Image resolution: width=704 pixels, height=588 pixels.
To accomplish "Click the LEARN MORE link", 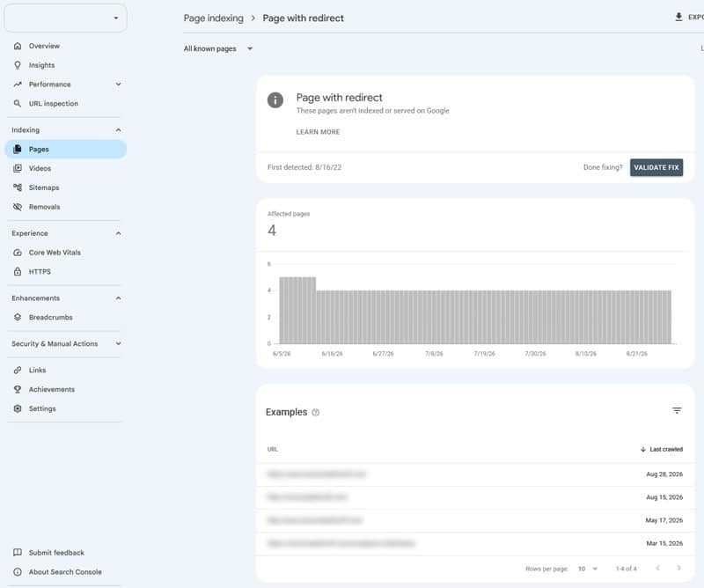I will click(318, 132).
